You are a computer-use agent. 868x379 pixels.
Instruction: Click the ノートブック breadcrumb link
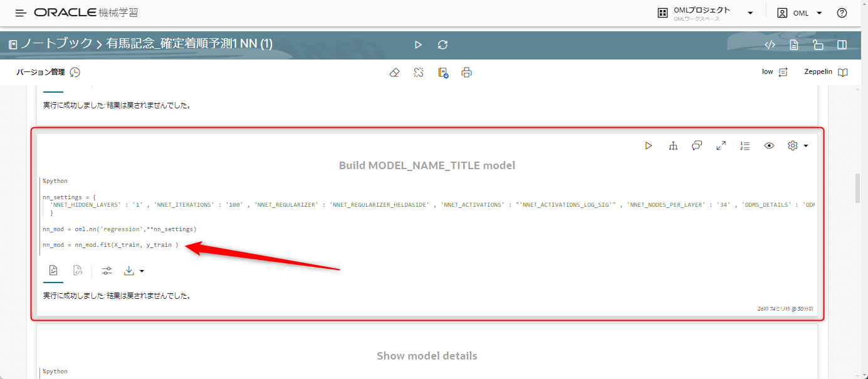tap(55, 44)
